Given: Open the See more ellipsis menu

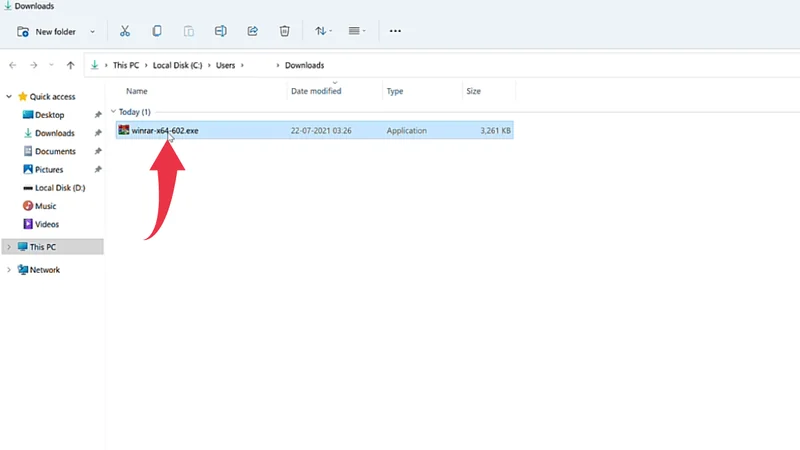Looking at the screenshot, I should (395, 31).
